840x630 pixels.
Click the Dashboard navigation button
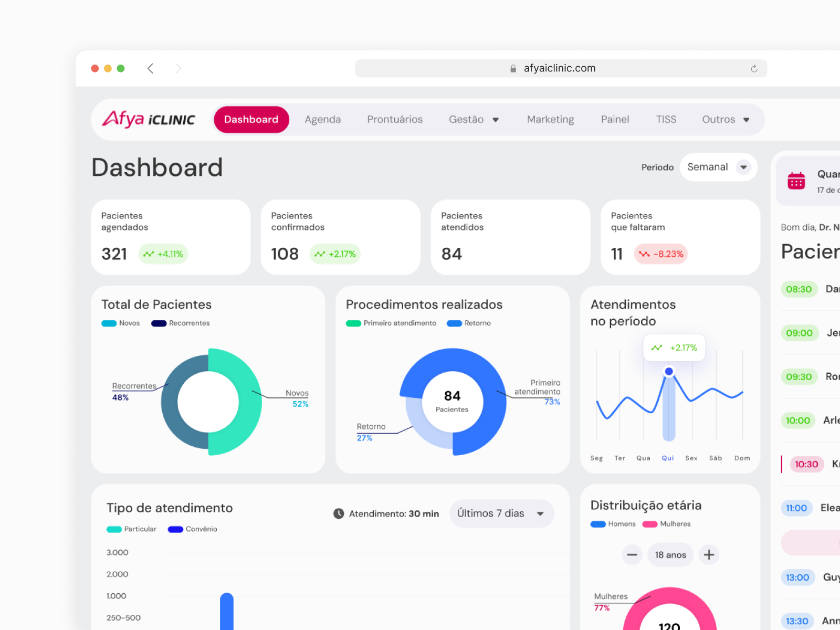click(251, 119)
